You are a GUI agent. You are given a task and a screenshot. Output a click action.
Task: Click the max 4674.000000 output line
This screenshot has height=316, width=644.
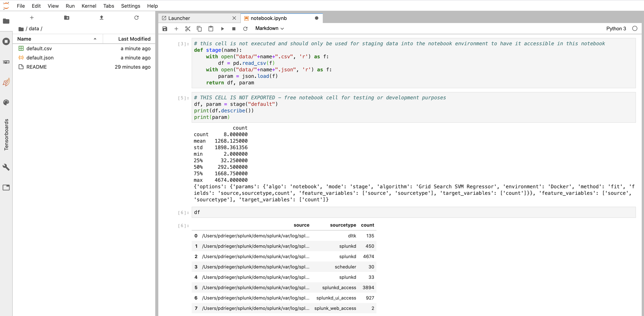(220, 180)
